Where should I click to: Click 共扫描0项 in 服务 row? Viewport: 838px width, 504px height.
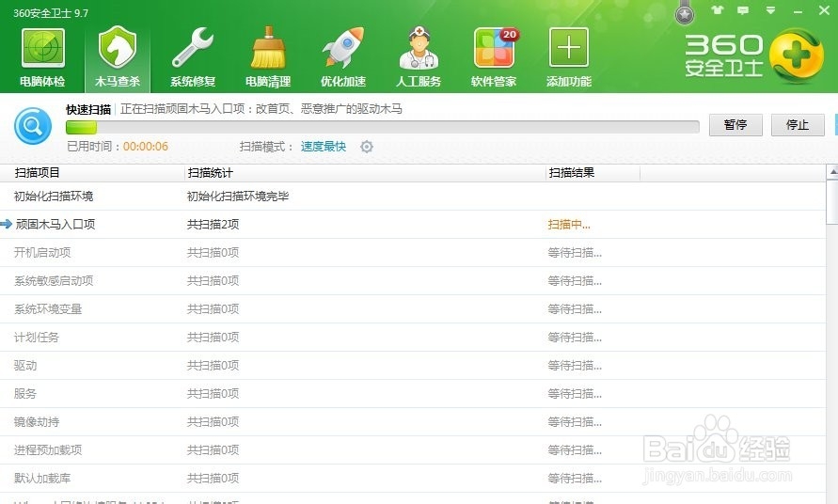(x=213, y=394)
